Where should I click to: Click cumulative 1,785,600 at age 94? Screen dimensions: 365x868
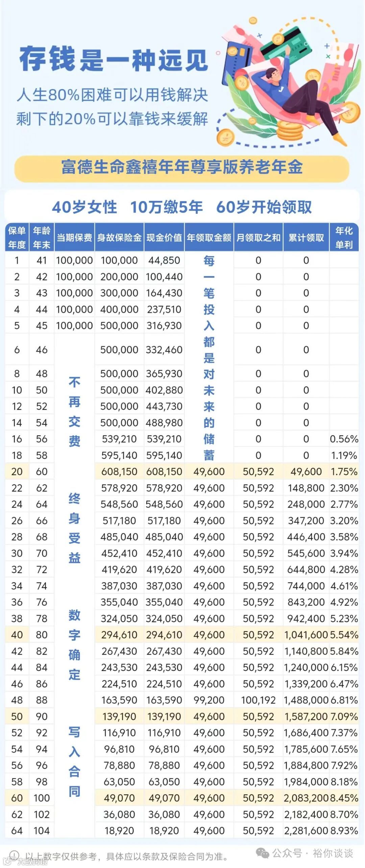click(306, 749)
